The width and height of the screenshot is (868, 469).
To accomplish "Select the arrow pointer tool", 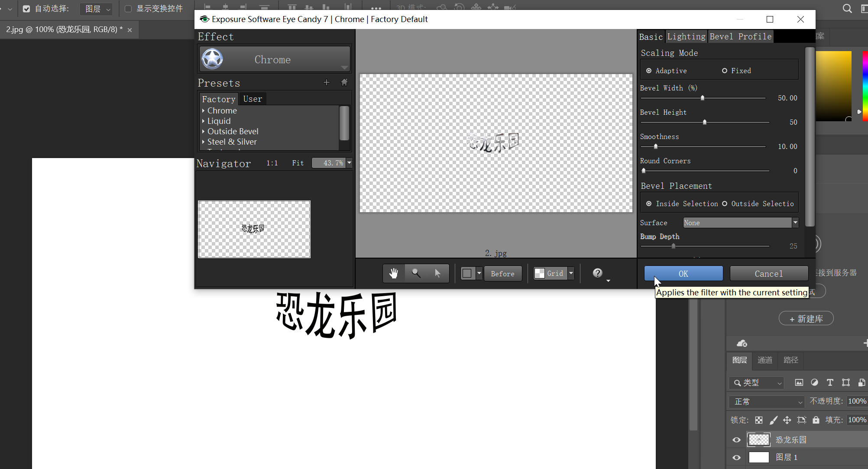I will 437,273.
